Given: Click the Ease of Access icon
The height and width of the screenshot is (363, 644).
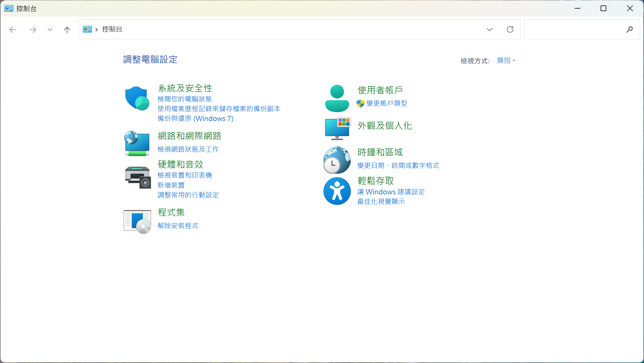Looking at the screenshot, I should point(337,191).
